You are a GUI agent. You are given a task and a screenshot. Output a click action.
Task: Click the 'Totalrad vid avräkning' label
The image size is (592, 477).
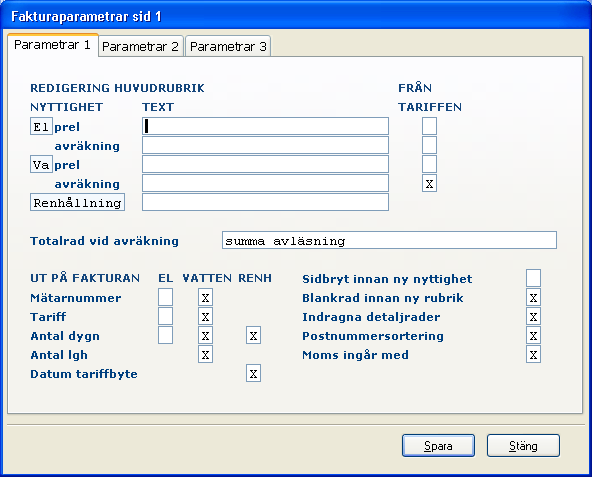104,241
